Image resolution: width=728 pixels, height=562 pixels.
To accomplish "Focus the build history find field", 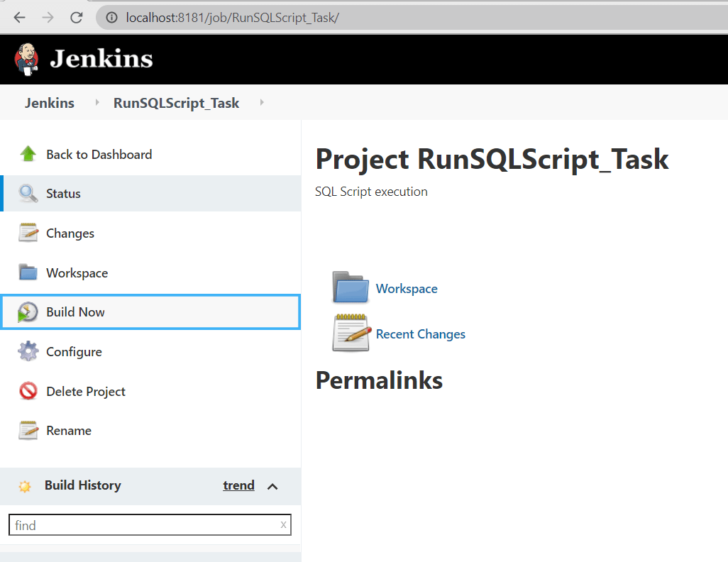I will pos(150,525).
